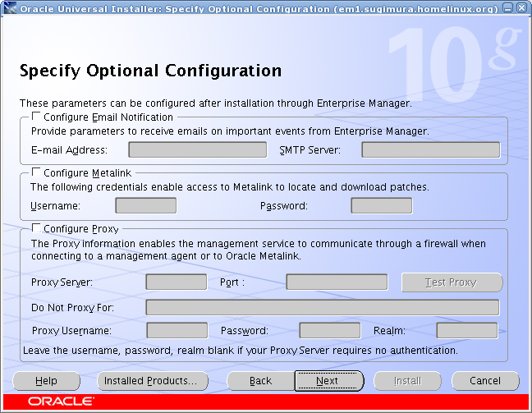Screen dimensions: 532x413
Task: Click the 'E-mail Address:' label
Action: (69, 150)
